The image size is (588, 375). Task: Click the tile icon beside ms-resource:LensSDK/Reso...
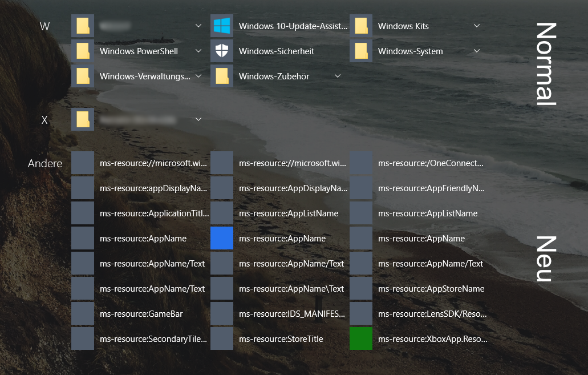361,313
